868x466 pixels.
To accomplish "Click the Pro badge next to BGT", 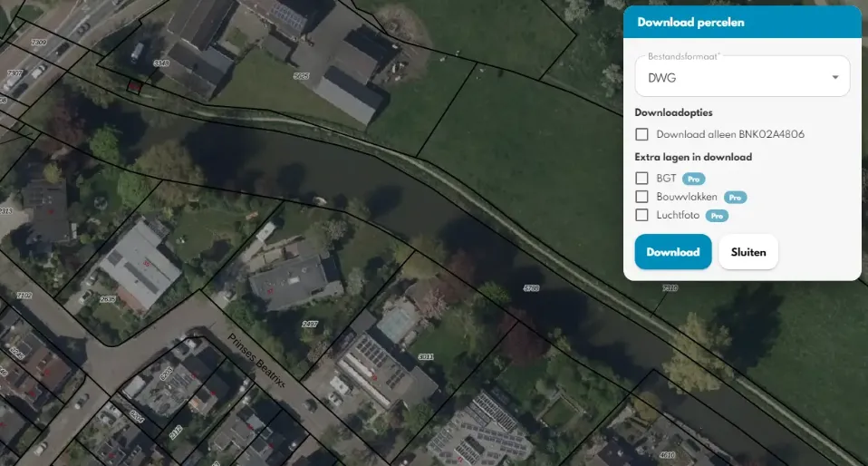I will (x=693, y=180).
